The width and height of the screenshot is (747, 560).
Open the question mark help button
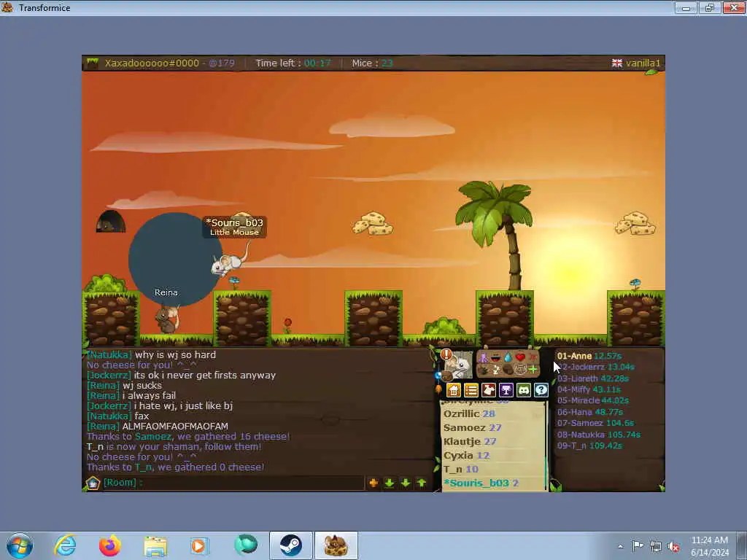541,390
